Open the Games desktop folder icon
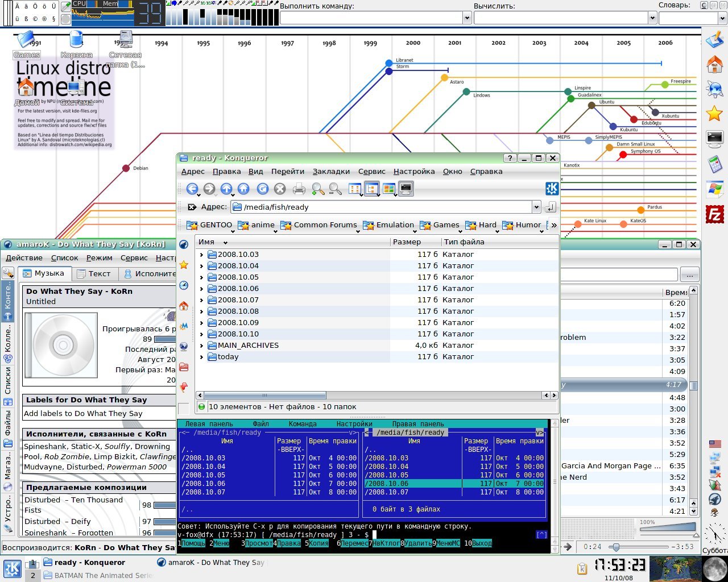The height and width of the screenshot is (582, 728). point(26,44)
